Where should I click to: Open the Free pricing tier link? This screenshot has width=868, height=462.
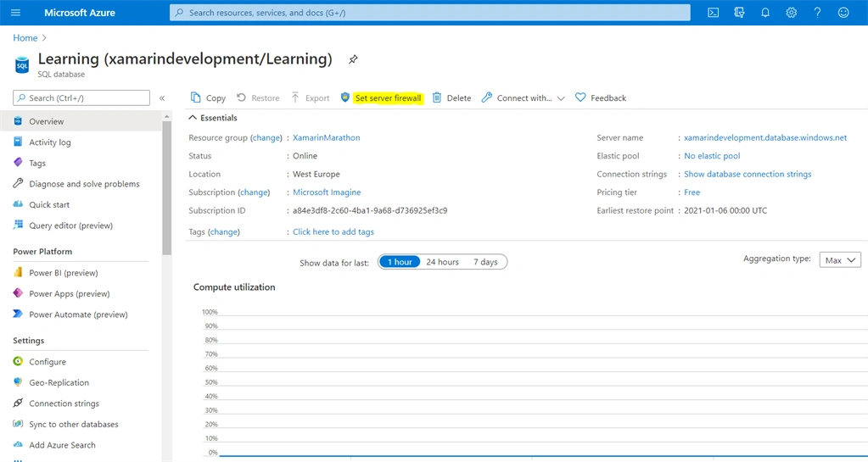coord(692,192)
